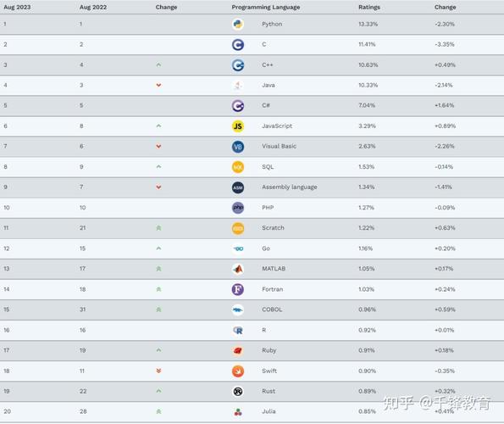Click the PHP logo icon
Viewport: 504px width, 424px height.
[x=238, y=208]
